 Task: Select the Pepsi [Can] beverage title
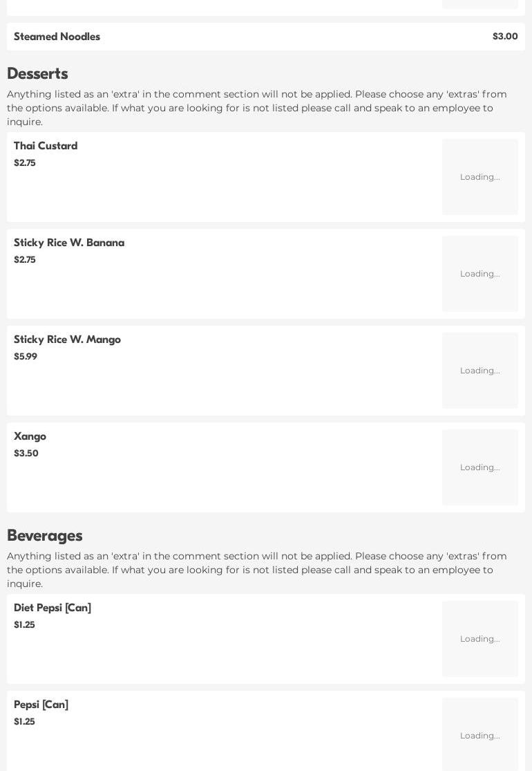pyautogui.click(x=41, y=705)
